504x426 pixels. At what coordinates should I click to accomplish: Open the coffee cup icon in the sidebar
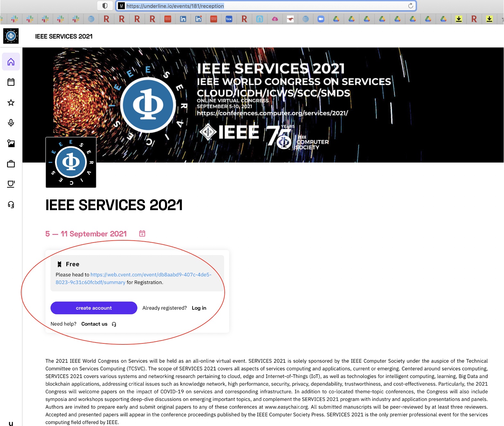[x=11, y=184]
